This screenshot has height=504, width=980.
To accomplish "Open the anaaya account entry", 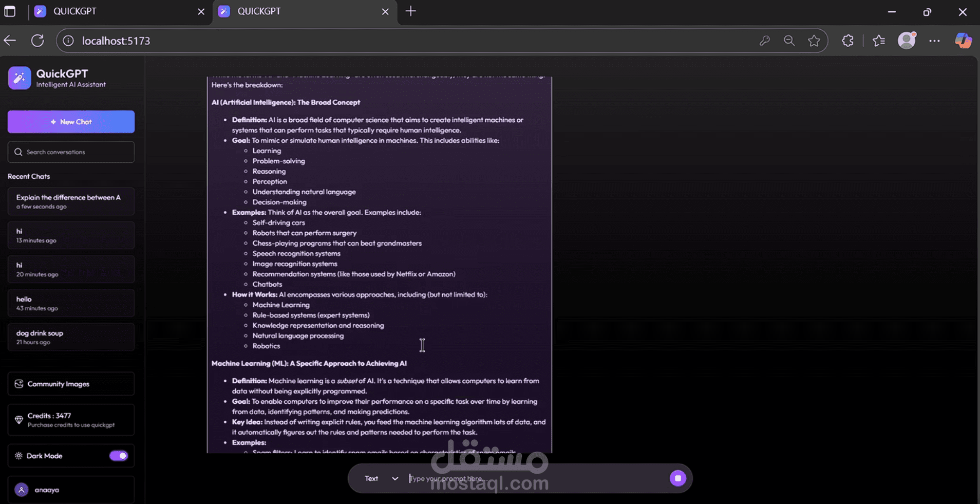I will point(71,490).
